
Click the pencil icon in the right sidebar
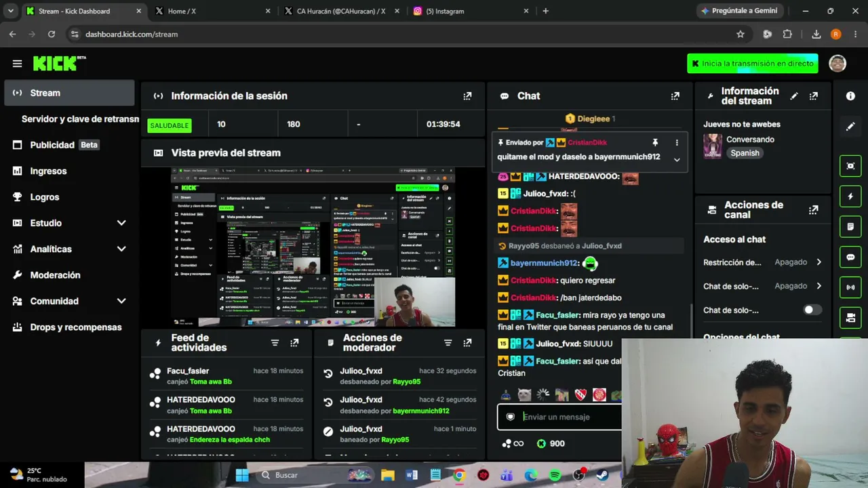(x=850, y=127)
